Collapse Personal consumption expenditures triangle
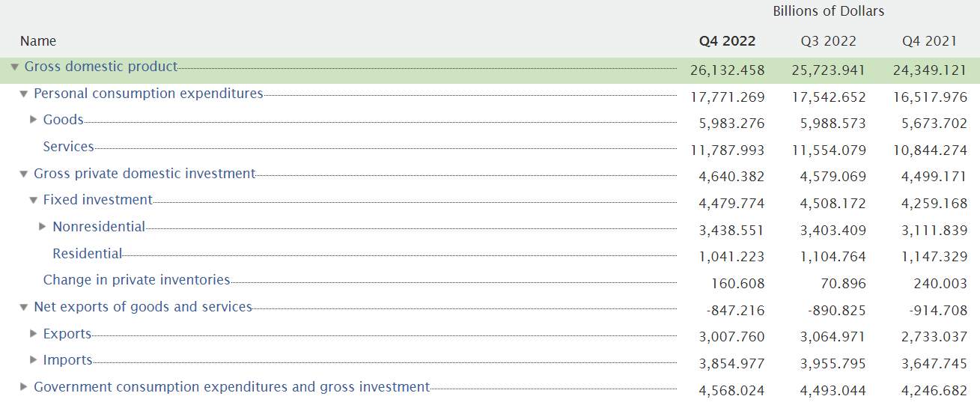Screen dimensions: 980x414 tap(24, 94)
